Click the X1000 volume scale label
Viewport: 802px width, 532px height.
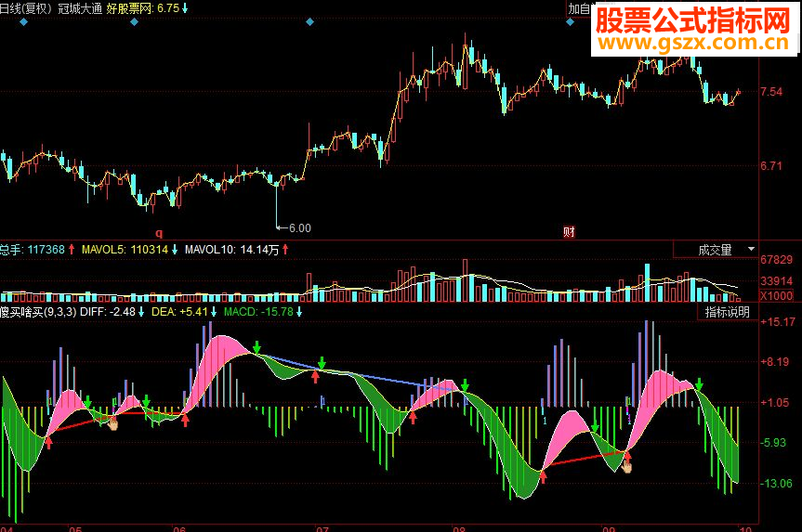(776, 296)
